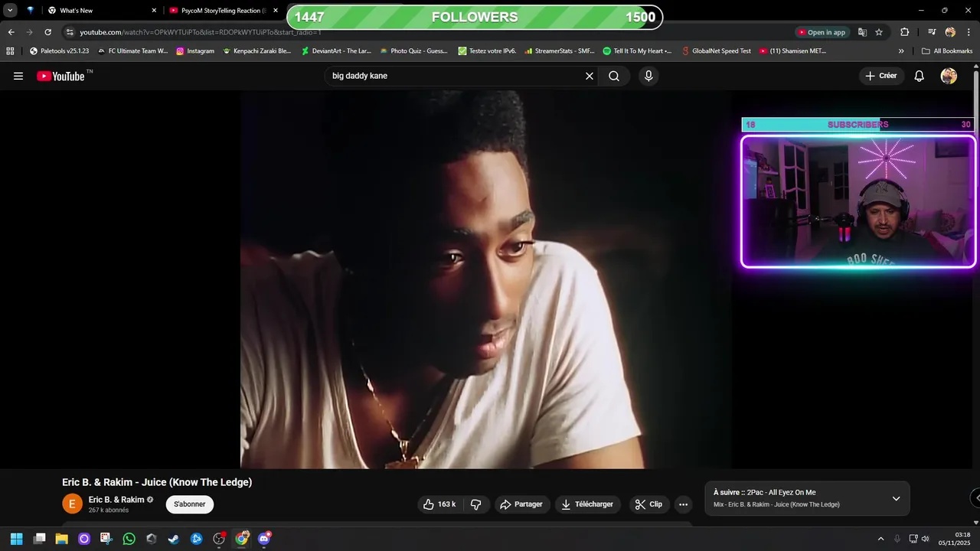Click Open in app in the address bar
Screen dimensions: 980x551
822,32
